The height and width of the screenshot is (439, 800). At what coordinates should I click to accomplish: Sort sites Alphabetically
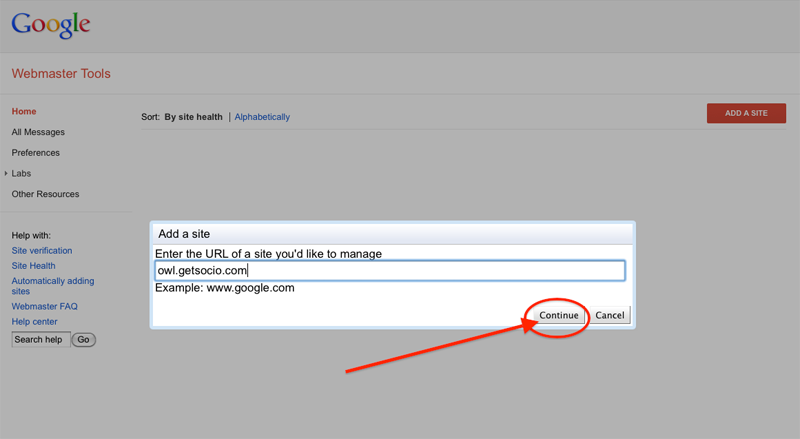262,117
